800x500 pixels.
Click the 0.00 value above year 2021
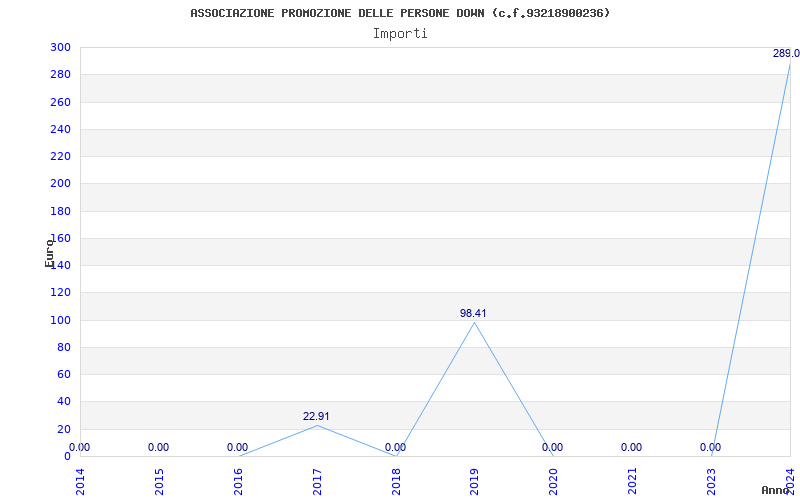pyautogui.click(x=632, y=447)
